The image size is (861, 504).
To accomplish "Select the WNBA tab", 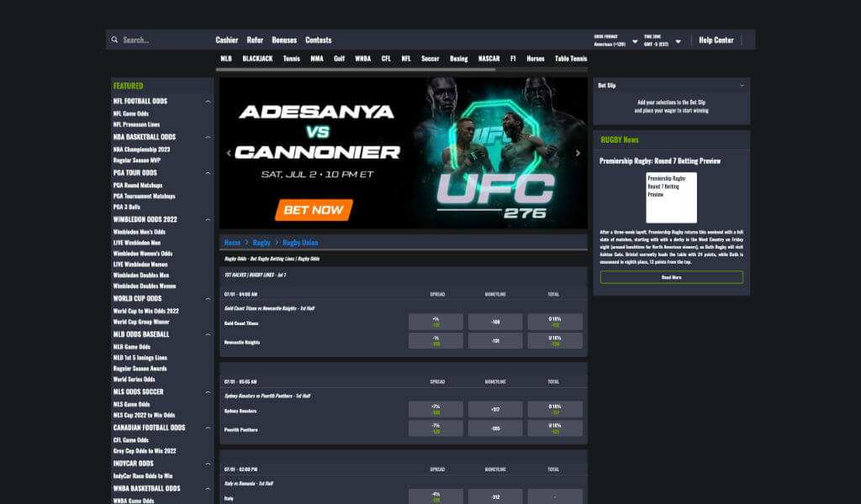I will 363,59.
